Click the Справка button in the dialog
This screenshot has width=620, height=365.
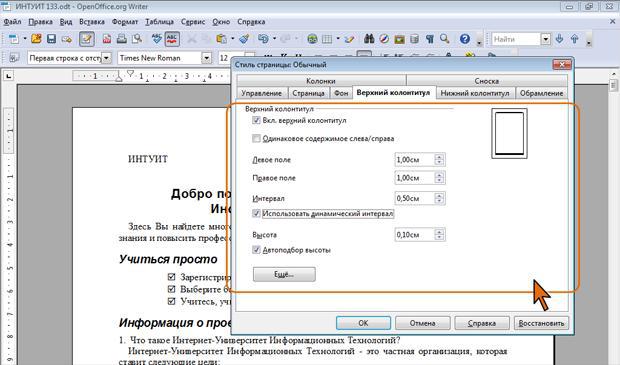click(482, 323)
